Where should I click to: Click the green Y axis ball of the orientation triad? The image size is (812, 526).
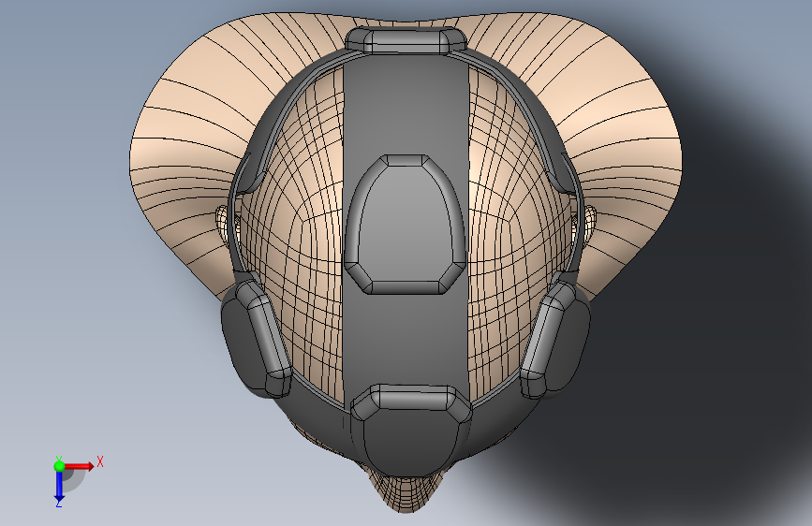59,466
